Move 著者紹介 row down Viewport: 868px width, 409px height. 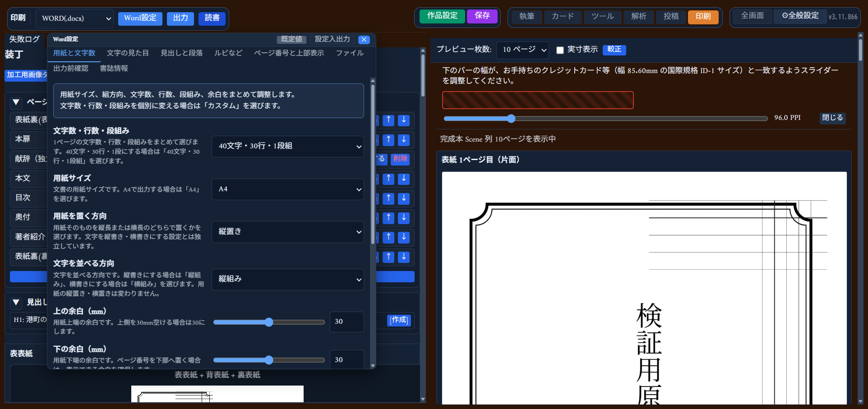coord(404,237)
